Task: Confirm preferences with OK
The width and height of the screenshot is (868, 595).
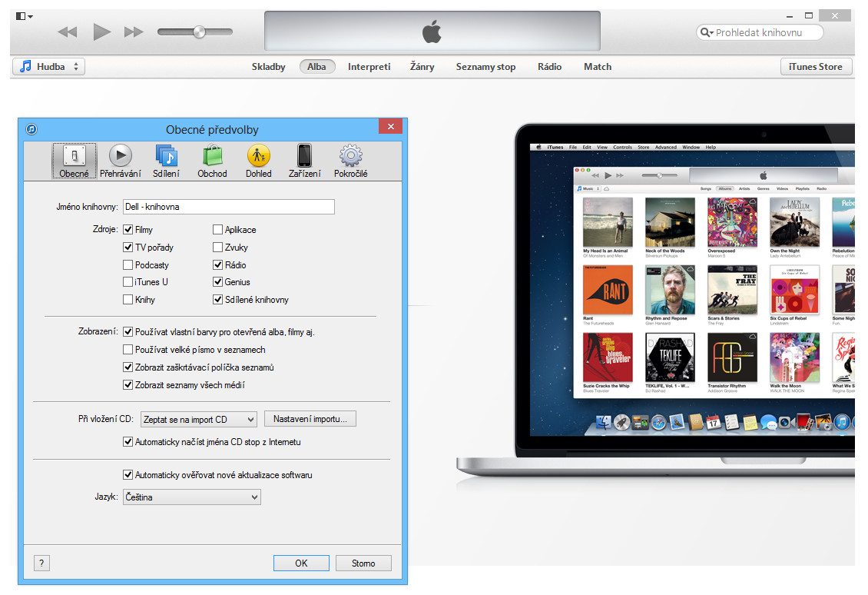Action: (301, 563)
